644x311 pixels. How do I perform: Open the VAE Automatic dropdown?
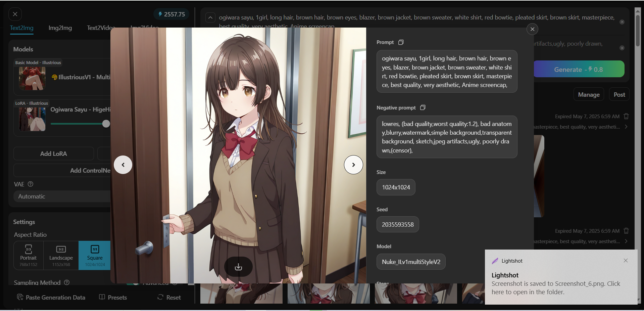pyautogui.click(x=62, y=196)
